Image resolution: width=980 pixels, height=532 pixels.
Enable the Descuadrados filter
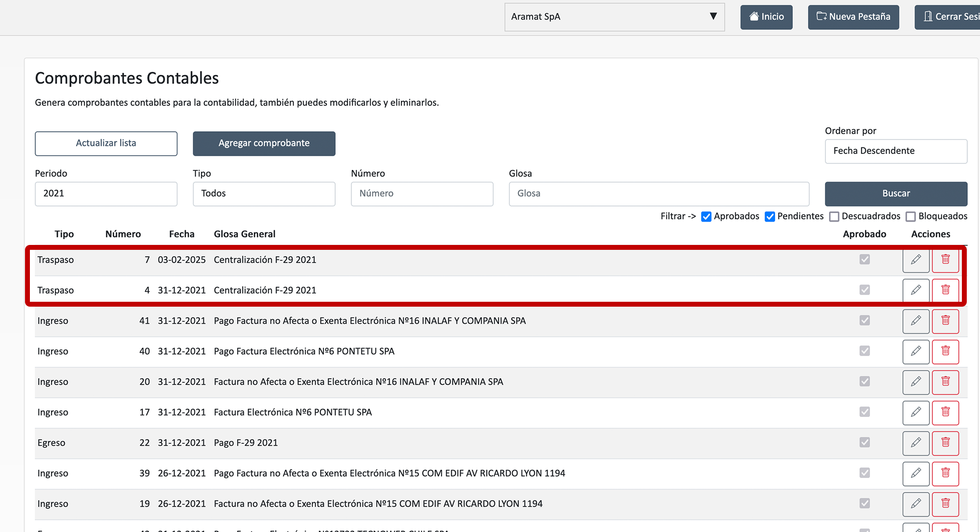coord(834,217)
